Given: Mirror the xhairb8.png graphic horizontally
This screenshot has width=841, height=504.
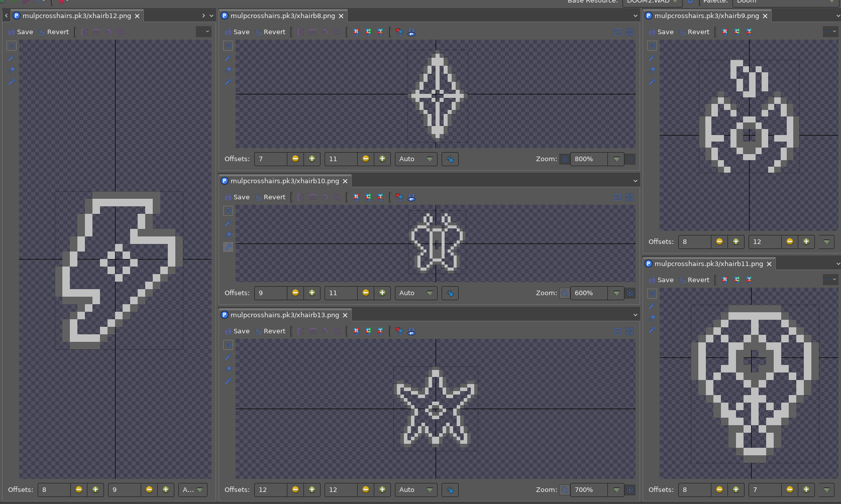Looking at the screenshot, I should coord(301,32).
